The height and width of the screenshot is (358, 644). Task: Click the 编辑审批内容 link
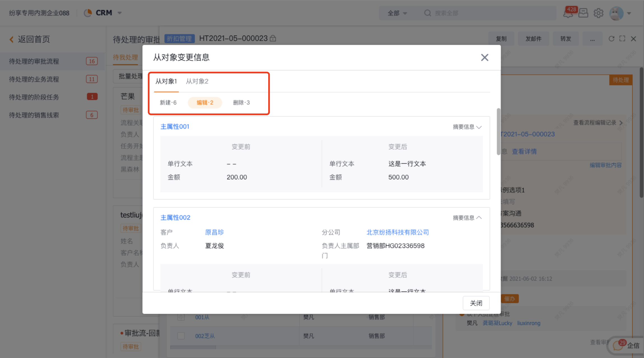(x=606, y=165)
